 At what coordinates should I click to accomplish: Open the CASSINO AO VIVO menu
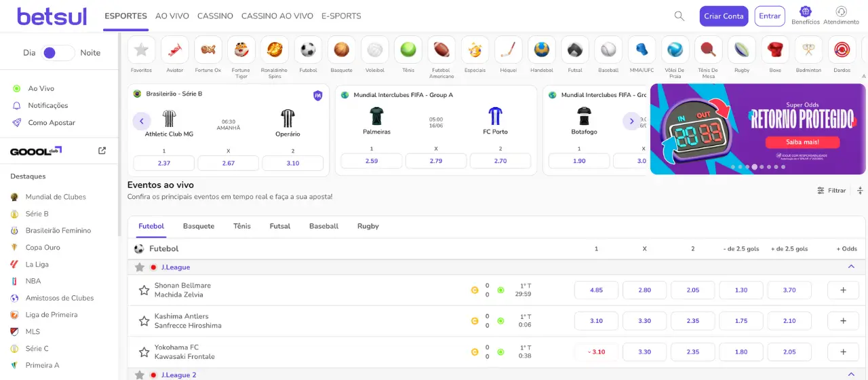coord(277,16)
